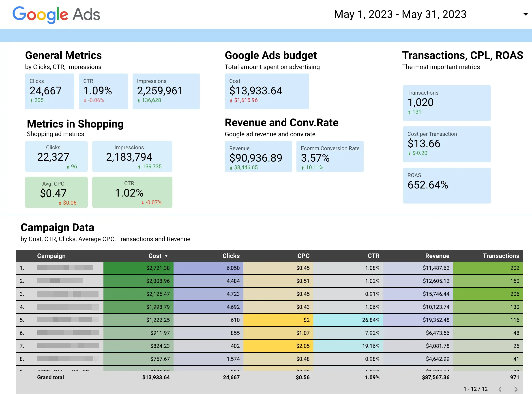Select the Cost per Transaction card

[x=446, y=144]
